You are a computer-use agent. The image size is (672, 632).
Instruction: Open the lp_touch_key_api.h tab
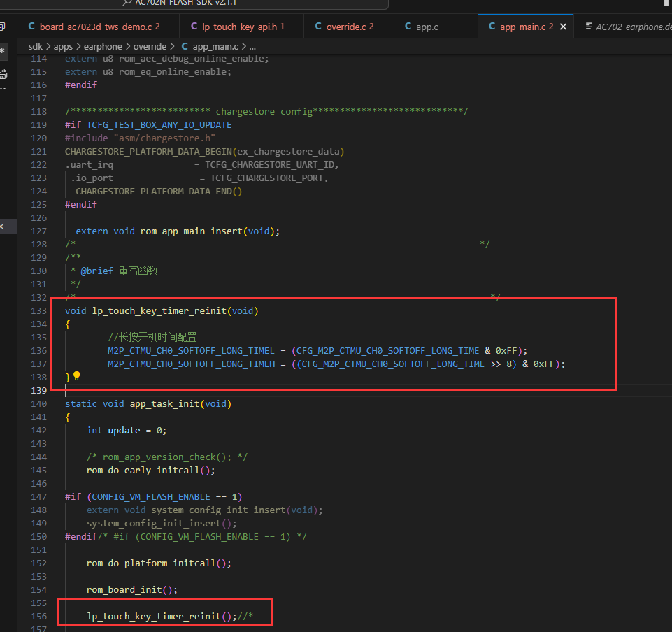[238, 27]
